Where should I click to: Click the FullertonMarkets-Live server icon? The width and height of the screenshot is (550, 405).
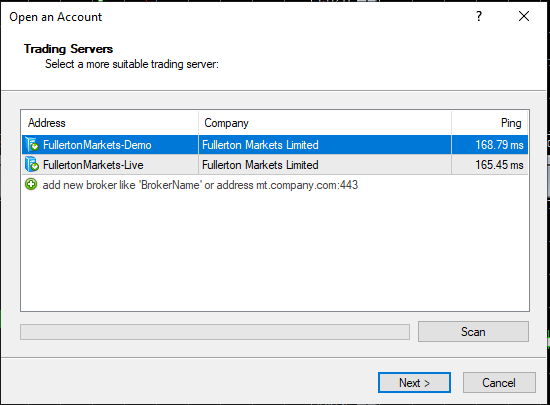(32, 164)
